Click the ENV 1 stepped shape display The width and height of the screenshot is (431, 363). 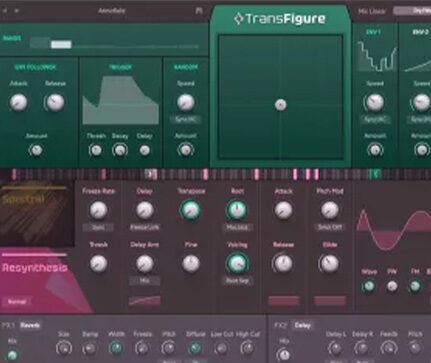377,56
